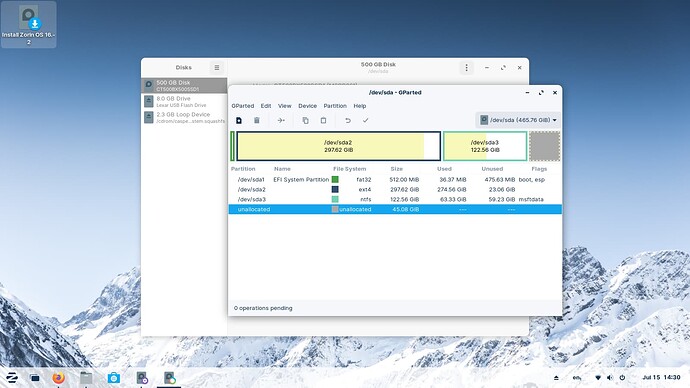This screenshot has height=388, width=690.
Task: Open the Zorin start menu in taskbar
Action: 12,377
